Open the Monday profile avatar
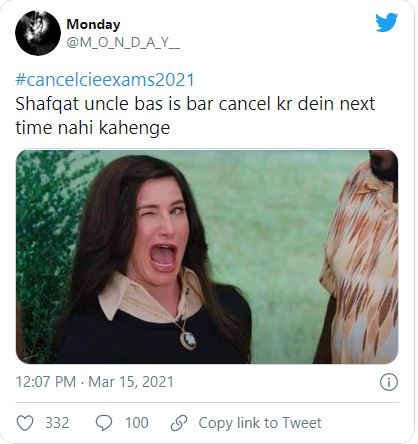This screenshot has width=418, height=444. pos(38,33)
